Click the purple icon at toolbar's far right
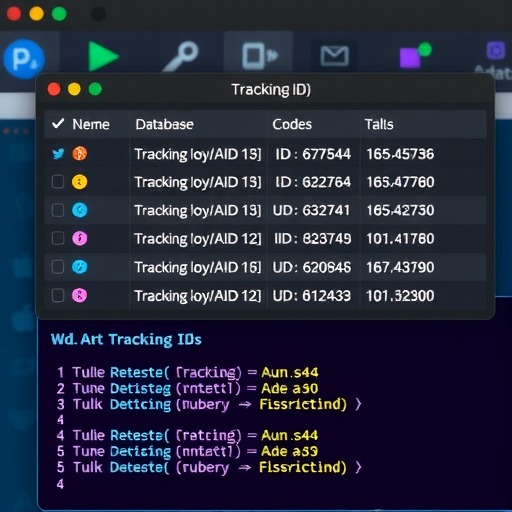512x512 pixels. tap(495, 50)
